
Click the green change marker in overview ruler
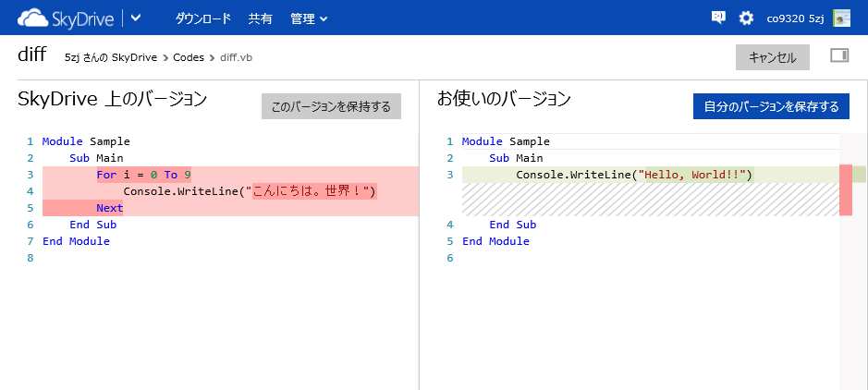860,175
